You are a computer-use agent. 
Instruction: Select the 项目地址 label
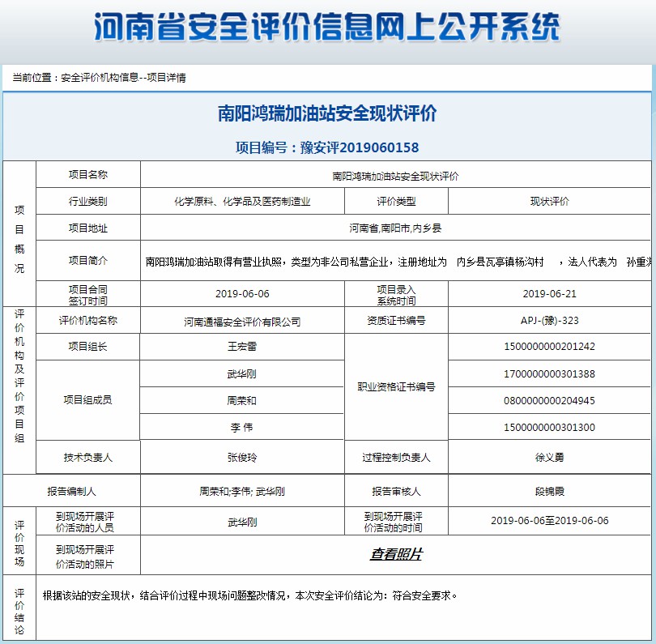[87, 228]
